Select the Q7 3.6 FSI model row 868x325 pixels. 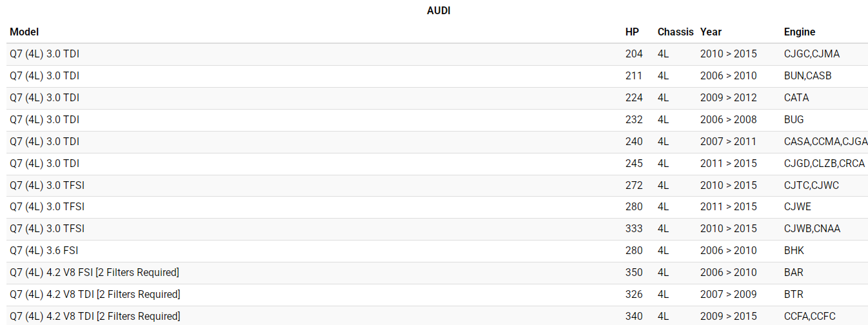pos(44,250)
